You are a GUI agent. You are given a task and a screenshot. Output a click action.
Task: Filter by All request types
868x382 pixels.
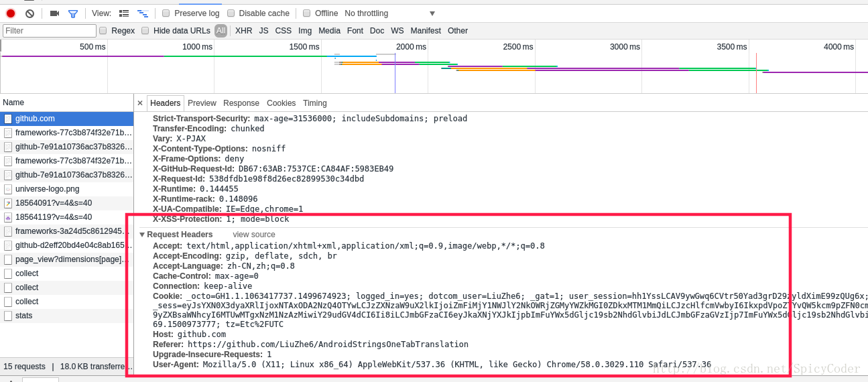221,31
